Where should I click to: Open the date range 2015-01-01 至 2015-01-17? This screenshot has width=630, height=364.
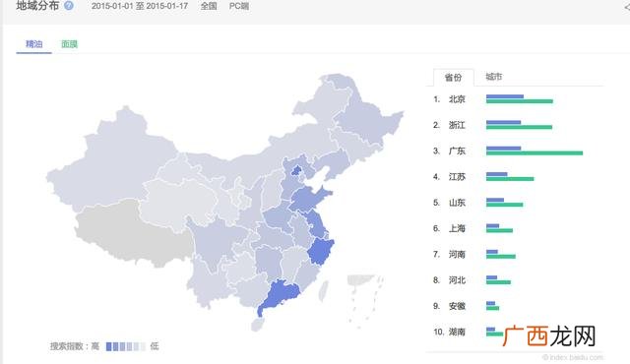click(140, 6)
